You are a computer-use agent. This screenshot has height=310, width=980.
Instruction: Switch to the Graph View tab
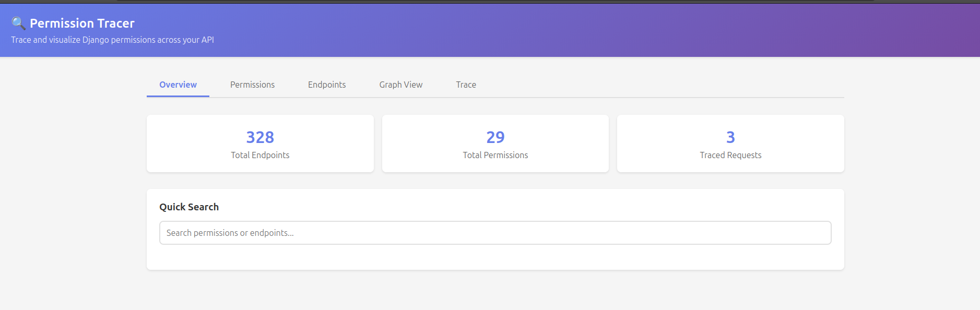(401, 85)
